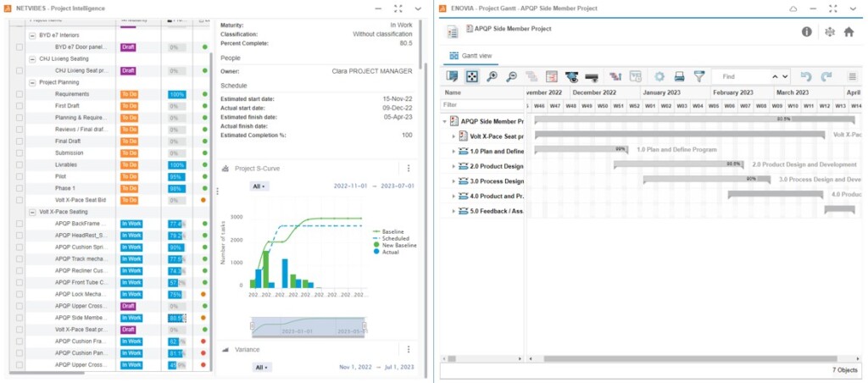Collapse the BYD e7 Interiors group
Viewport: 868px width, 383px height.
(x=33, y=35)
